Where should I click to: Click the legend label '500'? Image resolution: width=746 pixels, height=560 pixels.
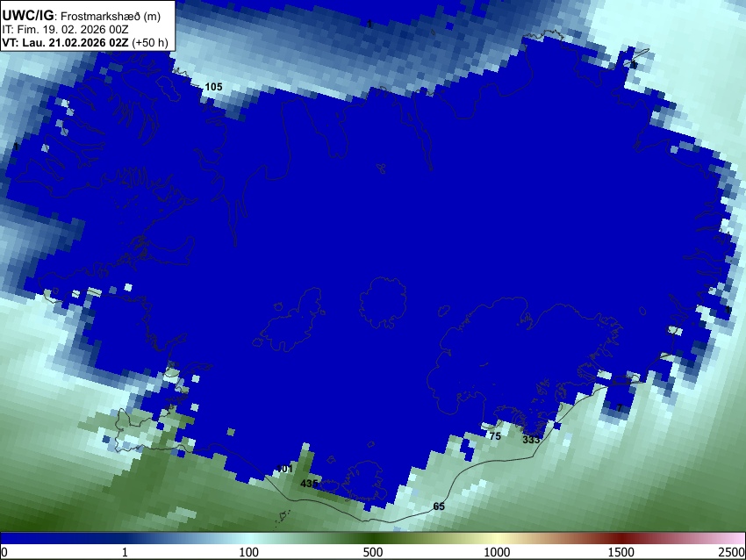(x=373, y=552)
